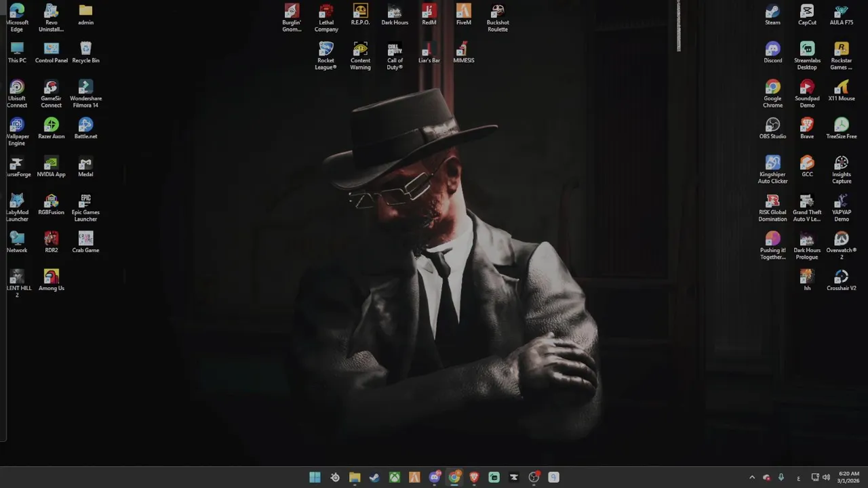This screenshot has width=868, height=488.
Task: Select the Epic Games Launcher shortcut
Action: coord(85,208)
